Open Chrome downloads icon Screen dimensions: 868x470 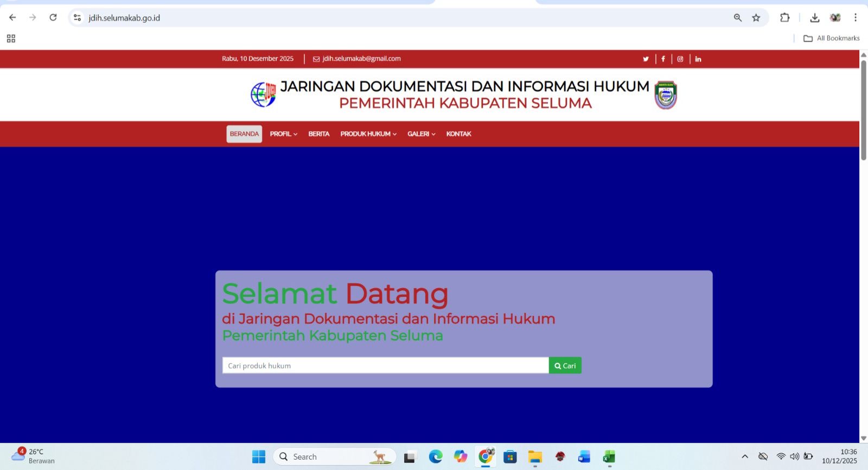[x=814, y=18]
